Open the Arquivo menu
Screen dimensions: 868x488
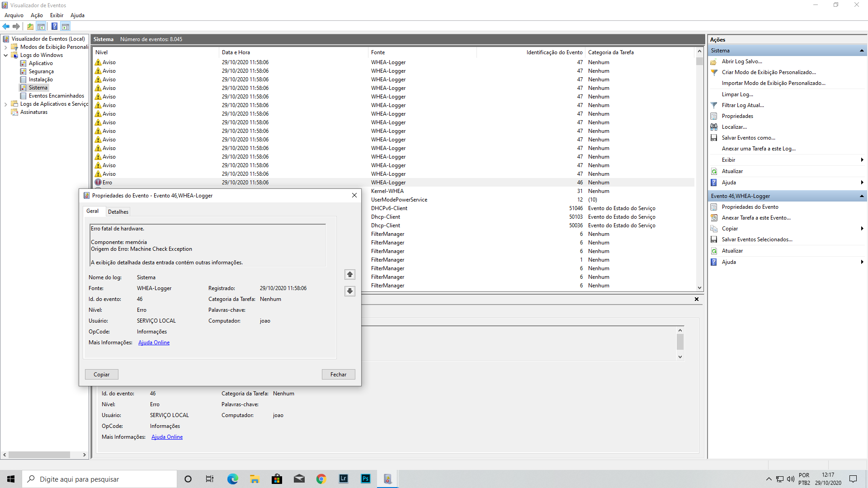(x=14, y=15)
